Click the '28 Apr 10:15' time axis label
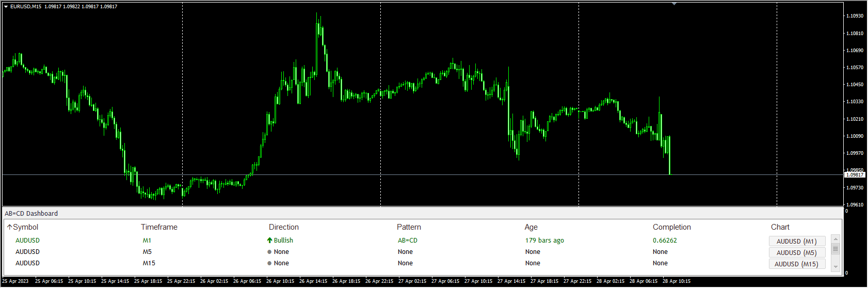The width and height of the screenshot is (868, 288). coord(677,281)
